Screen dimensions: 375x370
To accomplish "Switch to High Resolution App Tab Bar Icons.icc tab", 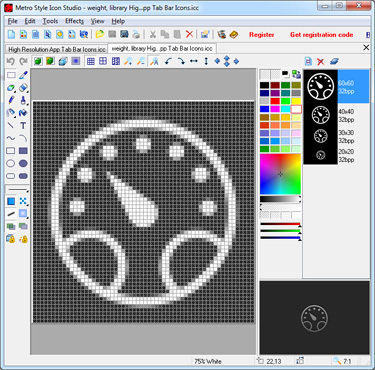I will pos(57,49).
